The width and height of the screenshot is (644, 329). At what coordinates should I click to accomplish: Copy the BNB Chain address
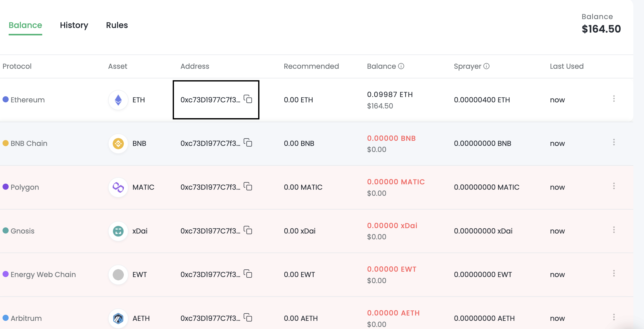248,143
